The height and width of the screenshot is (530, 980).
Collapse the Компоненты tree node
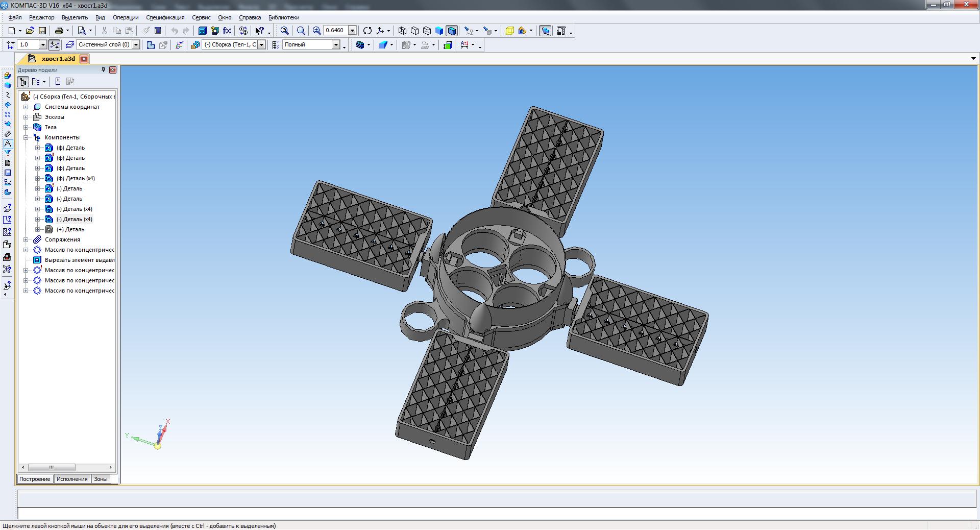click(26, 137)
